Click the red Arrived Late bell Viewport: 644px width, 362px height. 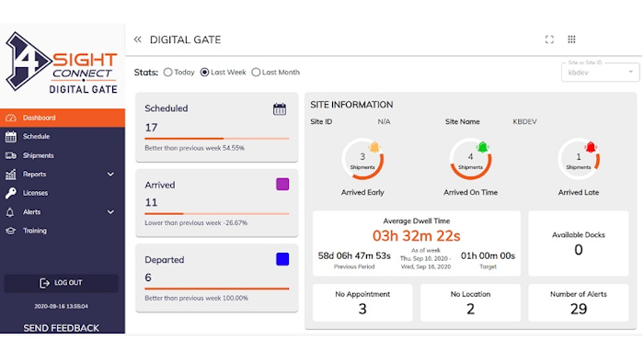click(x=591, y=147)
